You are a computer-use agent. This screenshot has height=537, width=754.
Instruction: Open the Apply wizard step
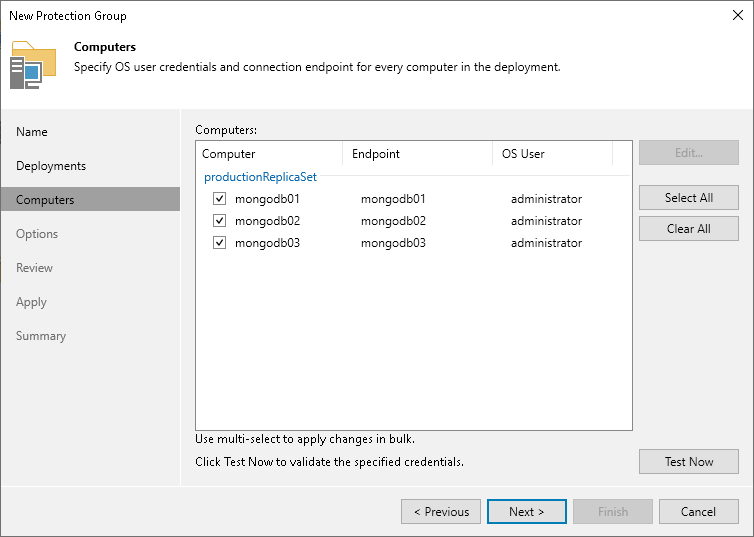click(x=31, y=302)
